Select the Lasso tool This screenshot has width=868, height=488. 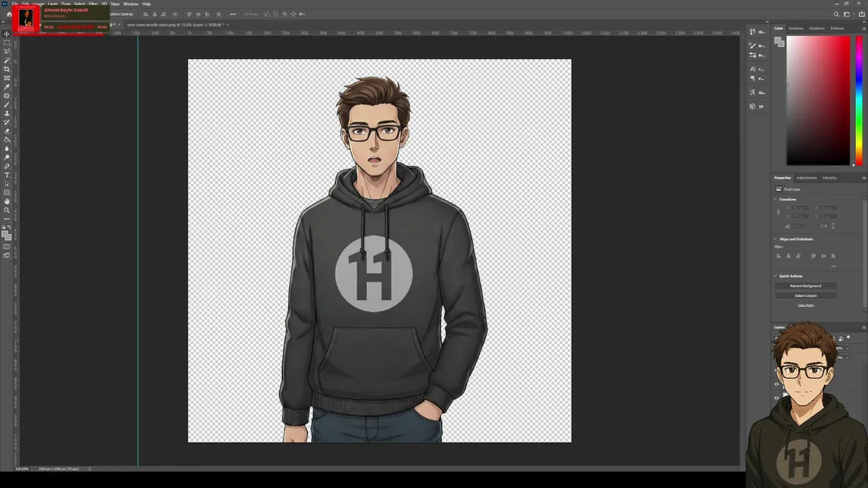tap(7, 52)
